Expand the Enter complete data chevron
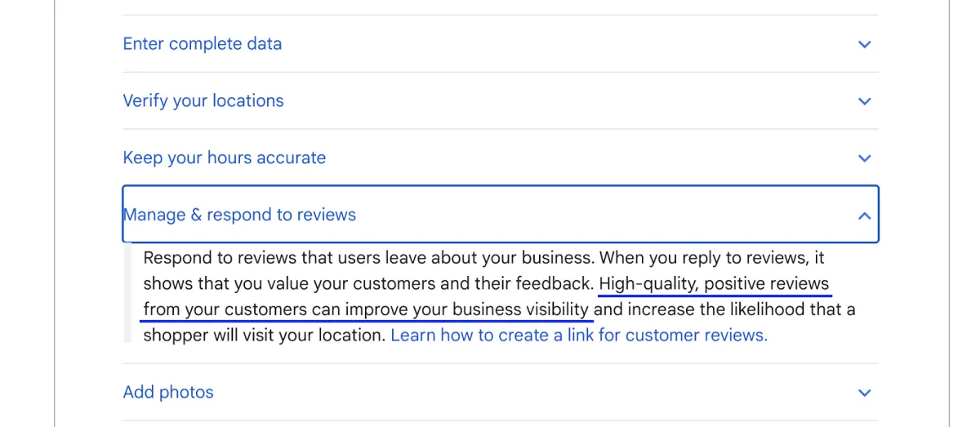The width and height of the screenshot is (980, 427). coord(865,44)
